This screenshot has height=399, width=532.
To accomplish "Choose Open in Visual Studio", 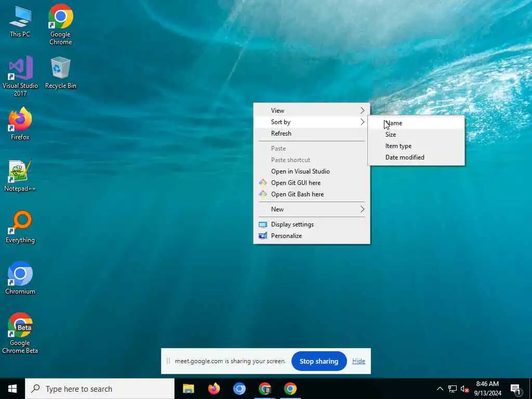I will [312, 171].
